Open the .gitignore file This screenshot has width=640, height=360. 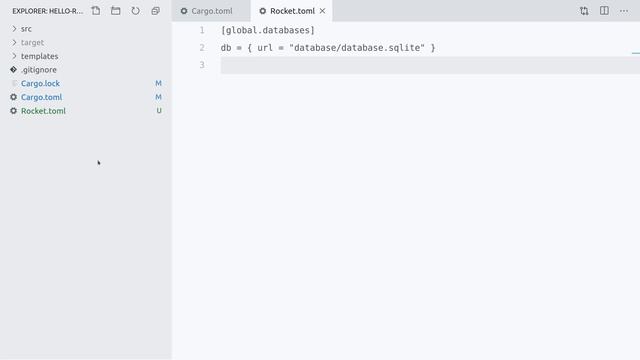(39, 70)
